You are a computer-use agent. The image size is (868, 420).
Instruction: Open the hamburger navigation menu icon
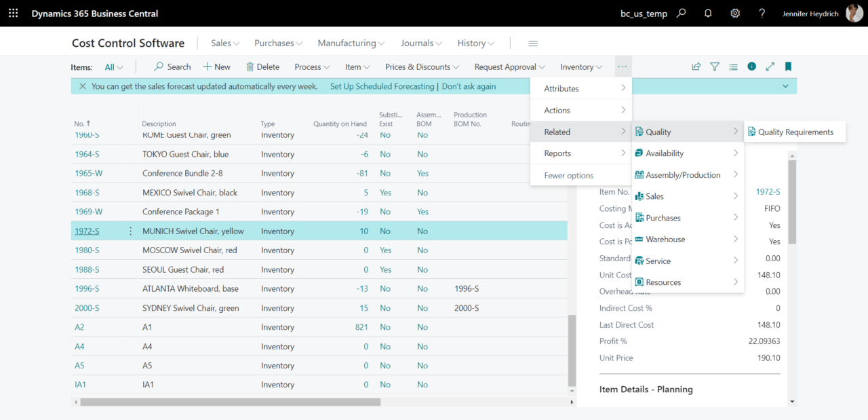533,43
